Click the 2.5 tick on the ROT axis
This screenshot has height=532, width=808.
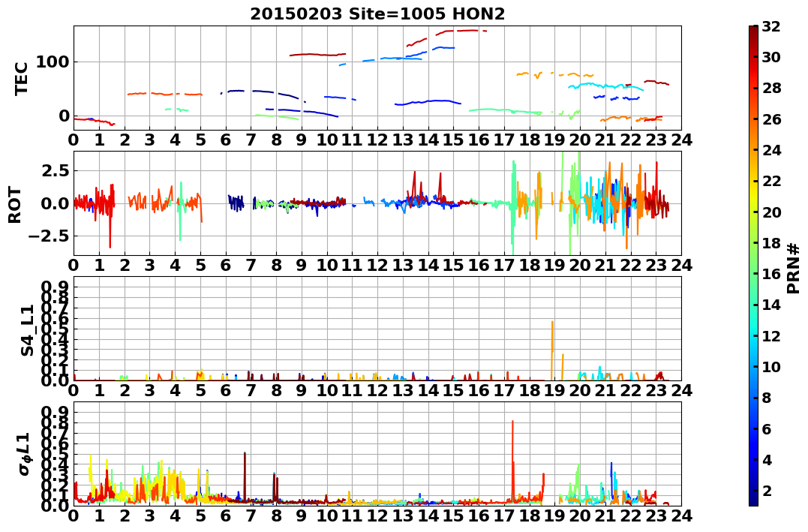[x=56, y=170]
